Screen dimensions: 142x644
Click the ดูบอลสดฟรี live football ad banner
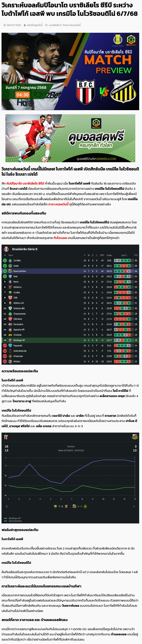pos(70,138)
